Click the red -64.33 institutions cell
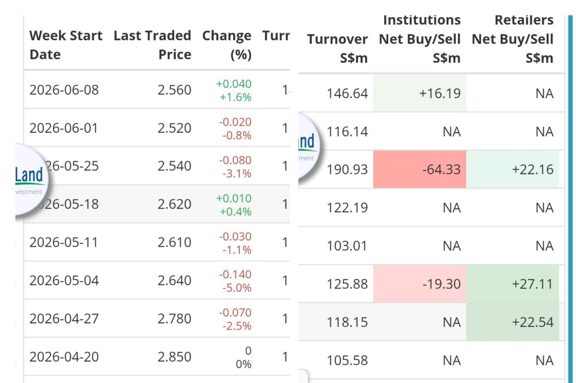588x383 pixels. [420, 169]
